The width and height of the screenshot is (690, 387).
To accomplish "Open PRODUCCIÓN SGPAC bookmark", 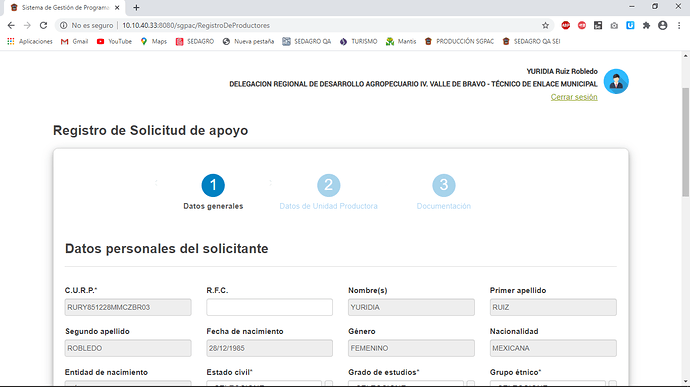I will pyautogui.click(x=459, y=41).
